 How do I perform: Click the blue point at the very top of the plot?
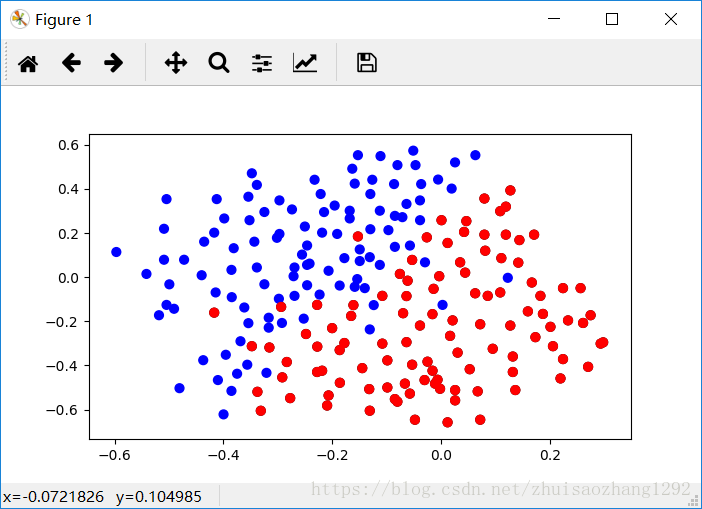tap(413, 151)
